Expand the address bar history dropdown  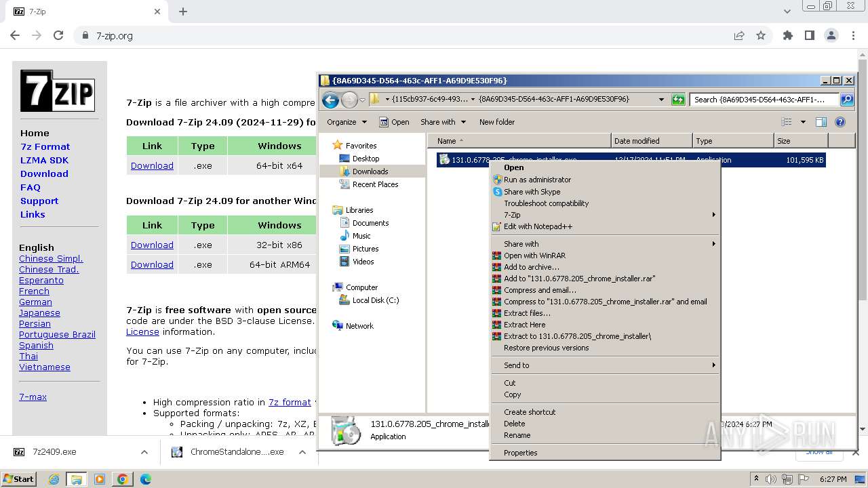tap(661, 100)
